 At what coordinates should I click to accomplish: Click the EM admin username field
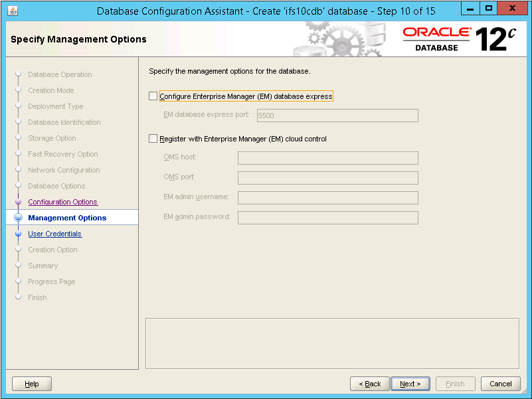[x=327, y=197]
